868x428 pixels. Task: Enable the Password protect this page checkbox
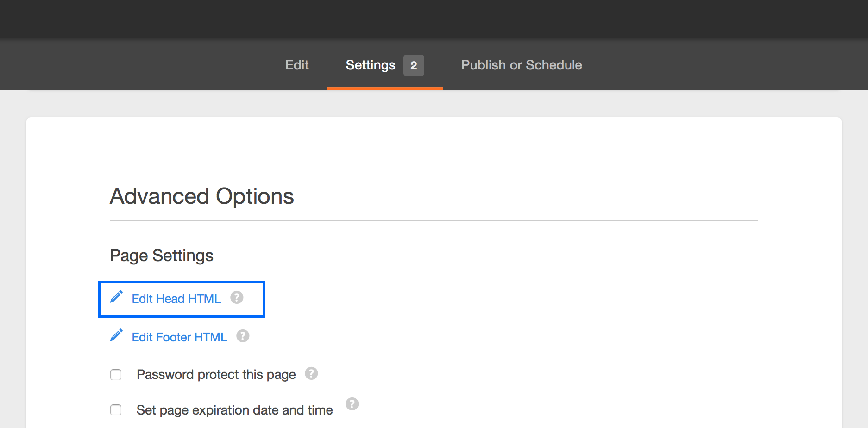point(116,375)
